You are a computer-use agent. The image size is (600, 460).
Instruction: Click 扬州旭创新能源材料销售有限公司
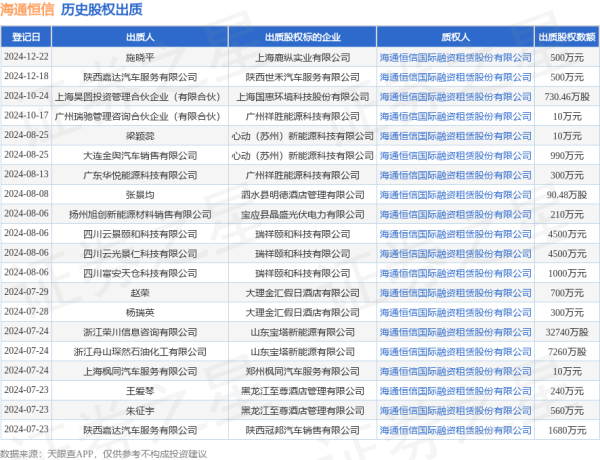tap(140, 214)
